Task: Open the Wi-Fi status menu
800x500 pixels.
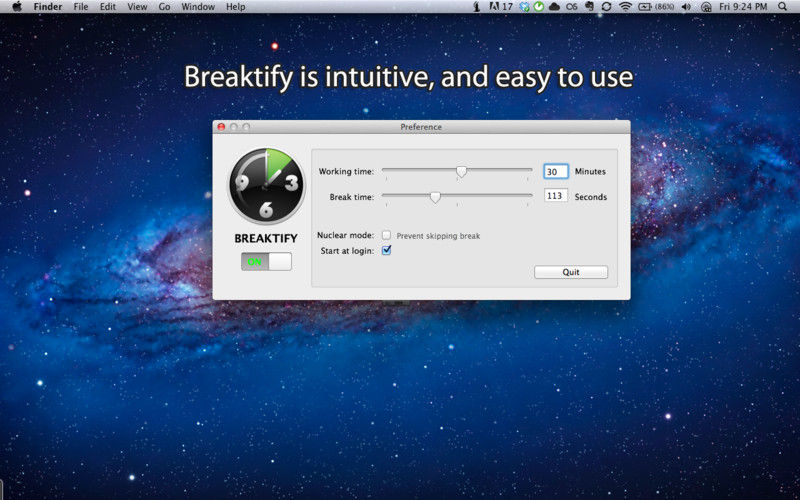Action: 625,7
